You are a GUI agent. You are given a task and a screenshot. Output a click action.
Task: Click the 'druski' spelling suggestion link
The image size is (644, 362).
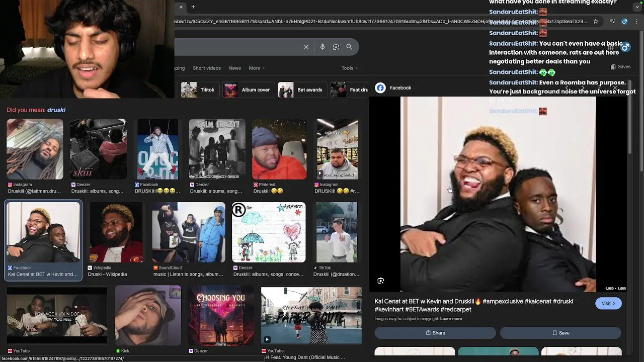pyautogui.click(x=56, y=110)
